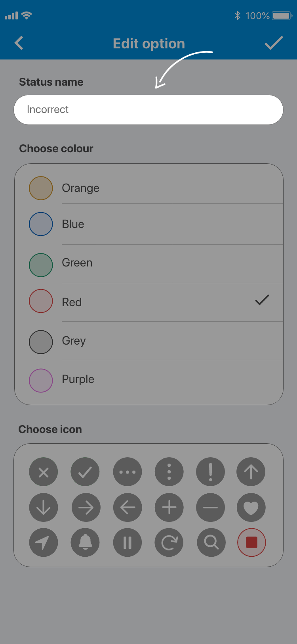Choose the navigation arrow icon
The image size is (297, 644).
[x=44, y=542]
